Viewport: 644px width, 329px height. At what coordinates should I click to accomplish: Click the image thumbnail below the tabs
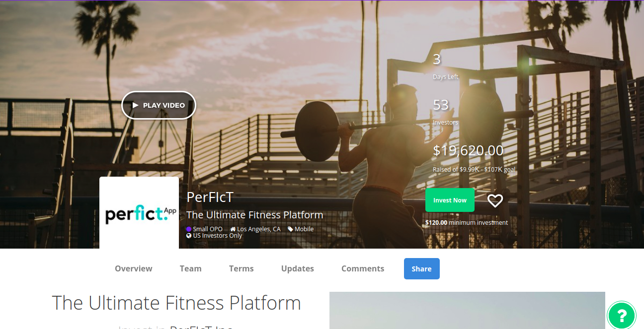467,310
